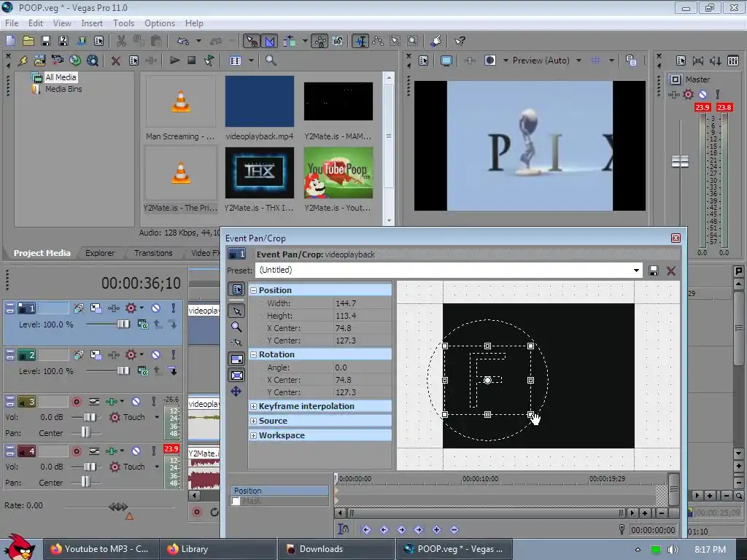Click the Video Preview external monitor icon

pos(446,61)
